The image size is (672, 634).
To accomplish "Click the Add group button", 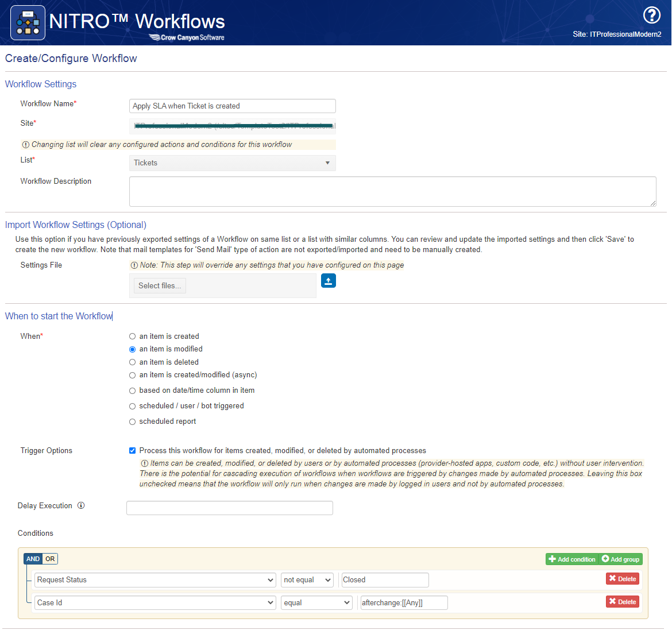I will (x=620, y=559).
